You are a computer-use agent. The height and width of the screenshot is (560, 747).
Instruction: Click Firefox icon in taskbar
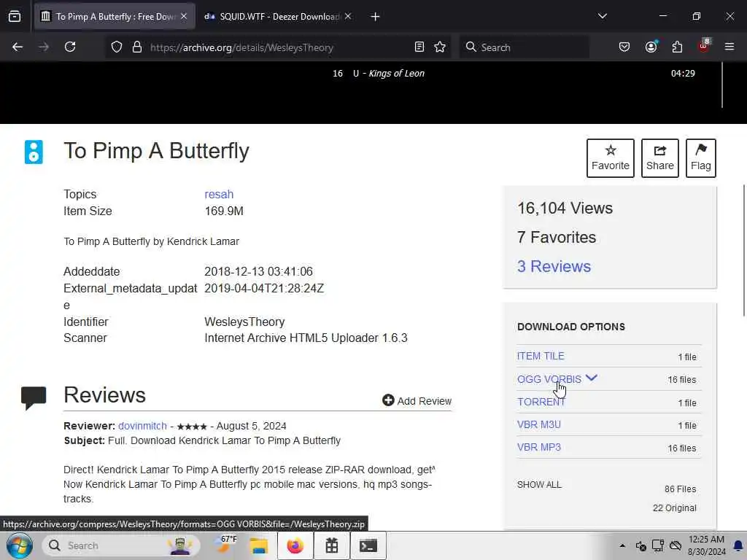pyautogui.click(x=295, y=545)
